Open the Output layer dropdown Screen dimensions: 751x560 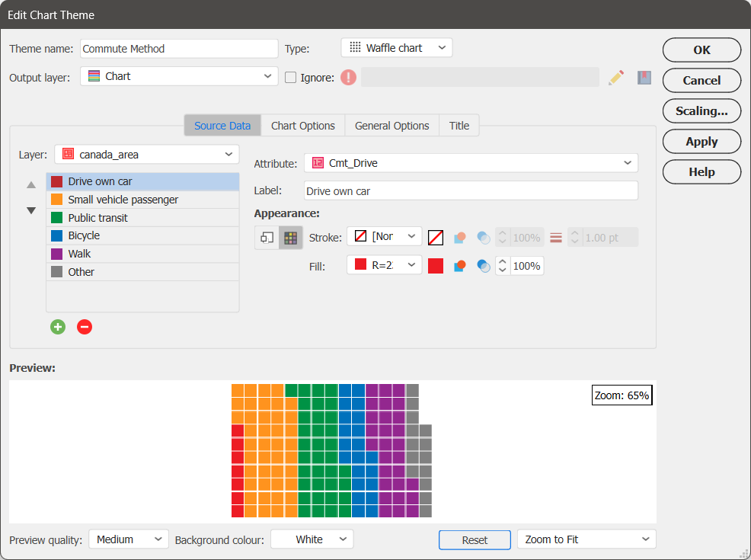pos(179,76)
